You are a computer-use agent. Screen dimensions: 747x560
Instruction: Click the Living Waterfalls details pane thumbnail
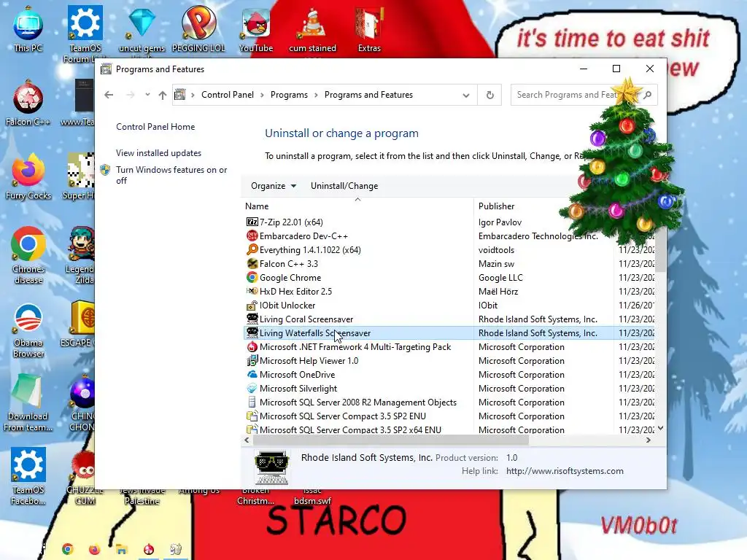[271, 467]
